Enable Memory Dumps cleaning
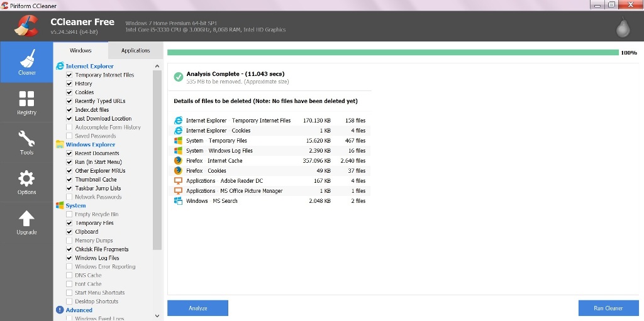Screen dimensions: 644x321 point(69,241)
